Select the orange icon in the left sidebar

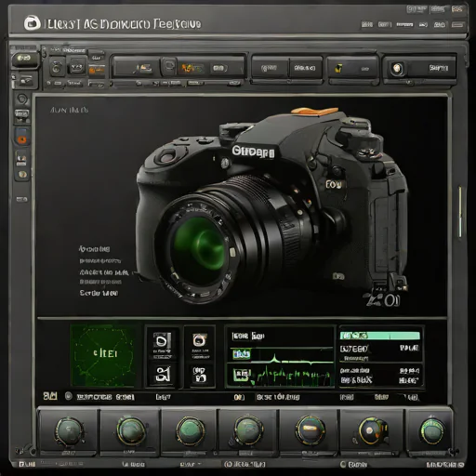(x=21, y=139)
